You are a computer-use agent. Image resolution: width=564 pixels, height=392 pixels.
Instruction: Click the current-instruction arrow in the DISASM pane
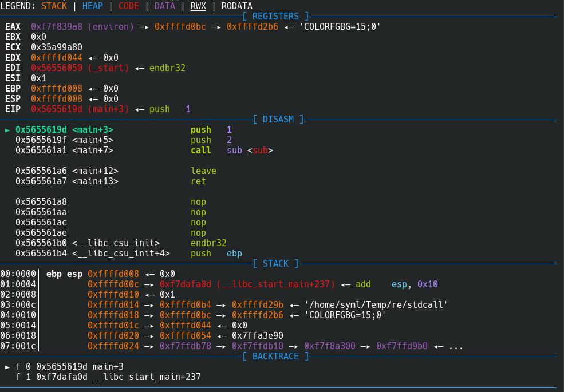pos(7,130)
